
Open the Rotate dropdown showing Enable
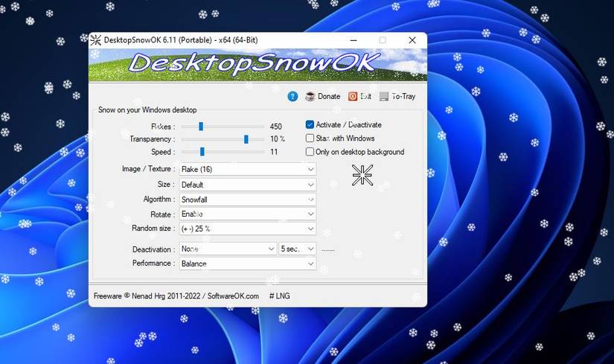248,214
